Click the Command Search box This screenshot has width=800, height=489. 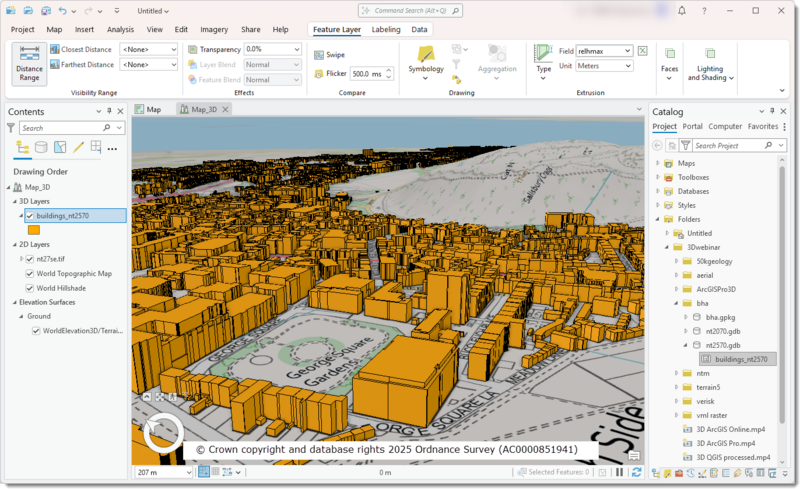tap(410, 11)
